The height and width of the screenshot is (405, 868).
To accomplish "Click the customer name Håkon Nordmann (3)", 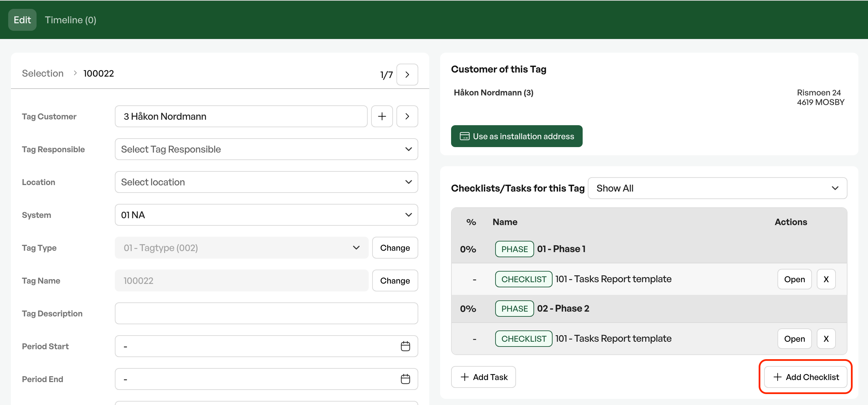I will pyautogui.click(x=493, y=93).
